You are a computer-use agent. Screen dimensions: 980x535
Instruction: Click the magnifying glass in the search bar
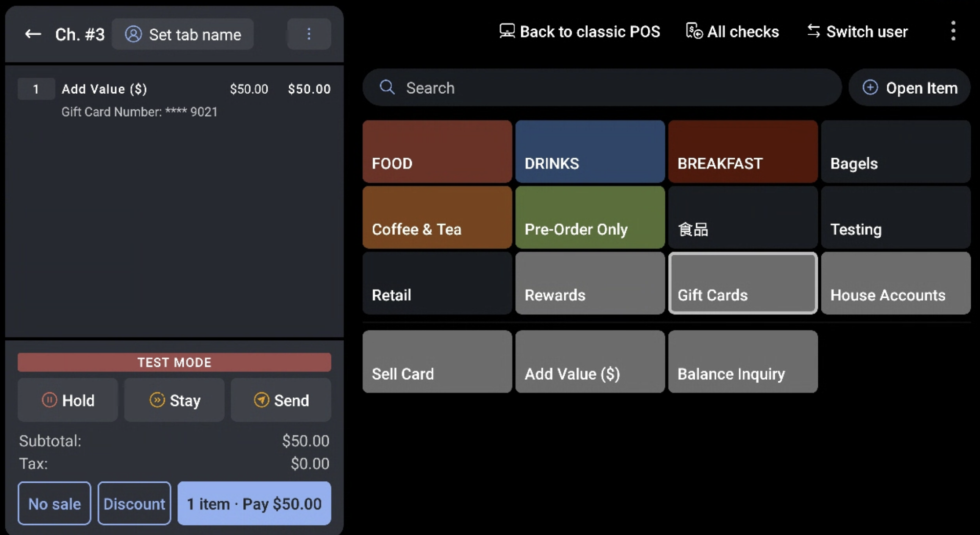(x=386, y=87)
